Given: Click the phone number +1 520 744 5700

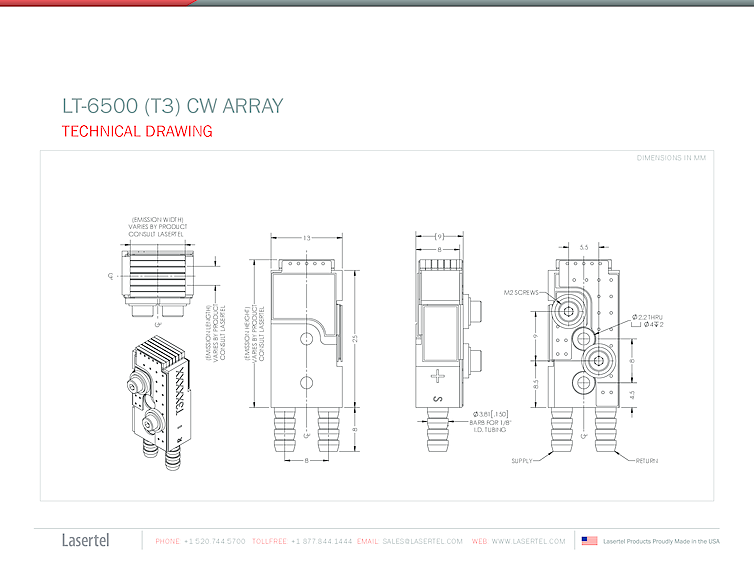Looking at the screenshot, I should (215, 541).
